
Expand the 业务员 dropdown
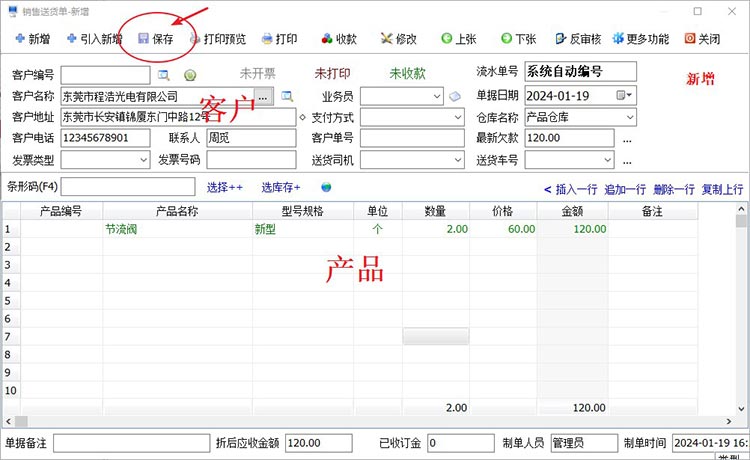tap(437, 96)
